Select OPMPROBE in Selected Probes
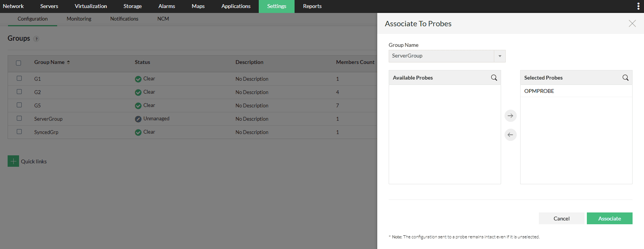The height and width of the screenshot is (249, 644). [539, 91]
